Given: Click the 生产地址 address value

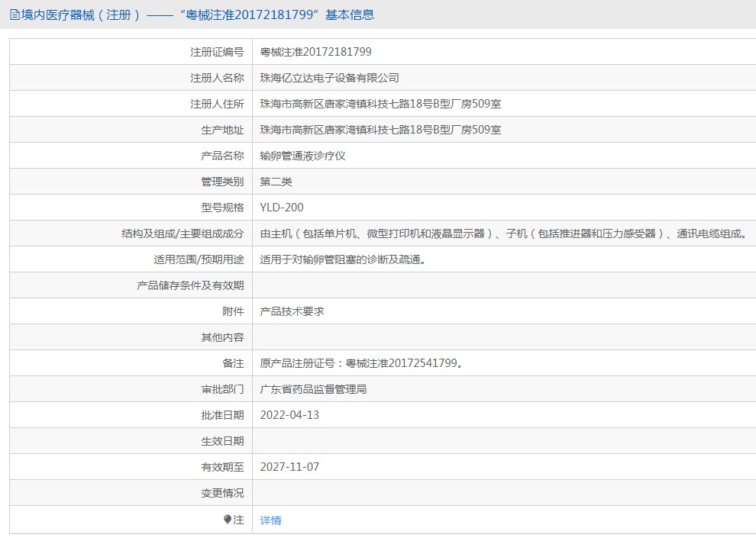Looking at the screenshot, I should pyautogui.click(x=380, y=130).
